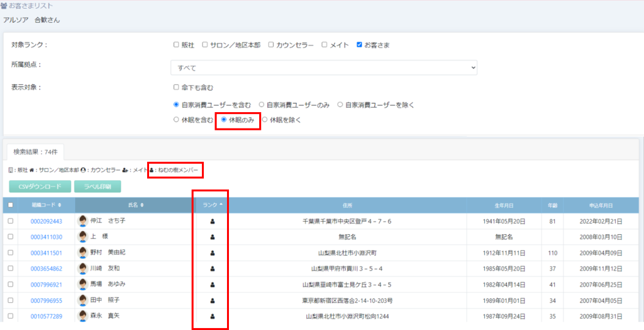Enable 傘下も含む checkbox

click(176, 88)
